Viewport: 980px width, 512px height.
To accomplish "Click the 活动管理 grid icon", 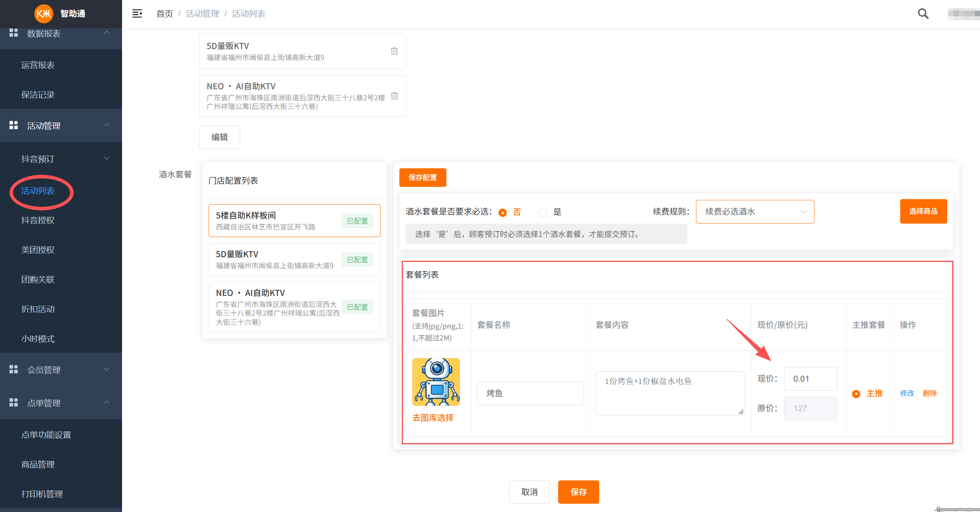I will (x=13, y=125).
